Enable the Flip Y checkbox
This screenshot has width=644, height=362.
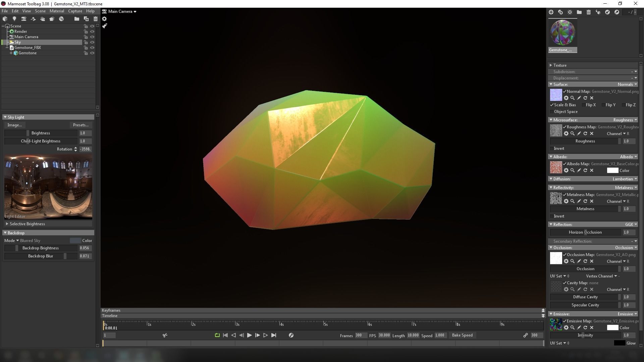(x=603, y=105)
